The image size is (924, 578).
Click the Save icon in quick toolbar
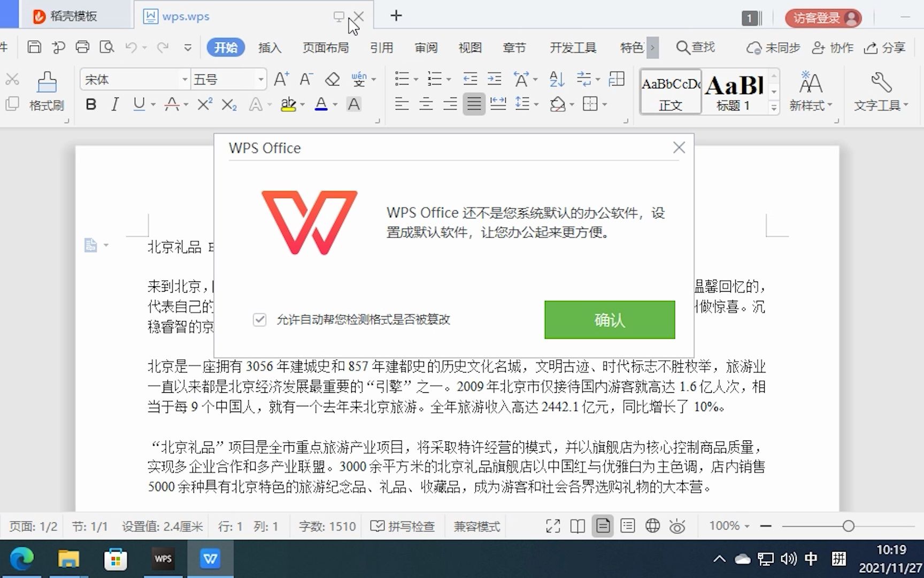(x=34, y=47)
